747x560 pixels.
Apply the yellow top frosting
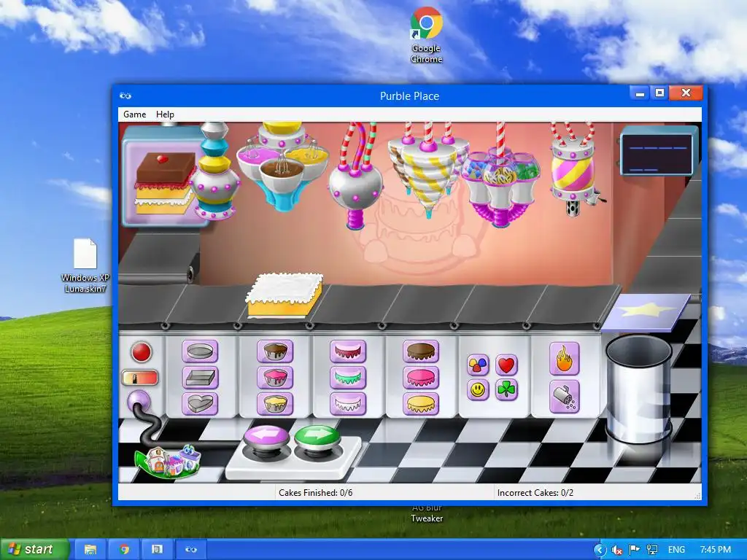421,404
